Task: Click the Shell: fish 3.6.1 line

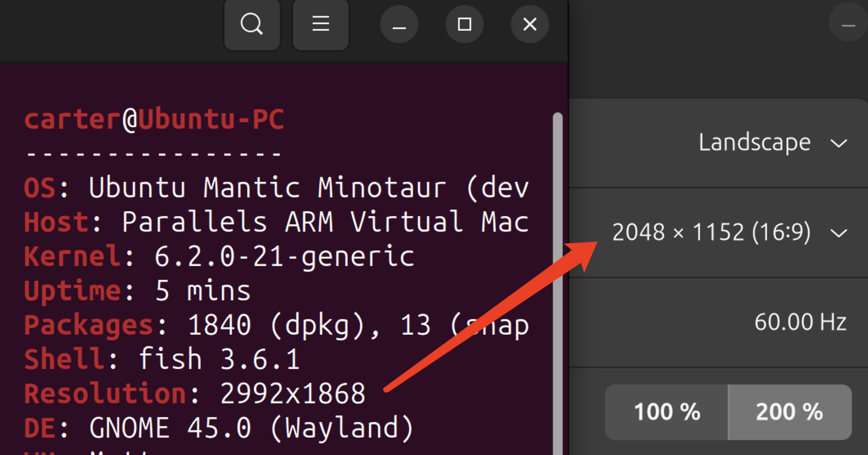Action: click(161, 358)
